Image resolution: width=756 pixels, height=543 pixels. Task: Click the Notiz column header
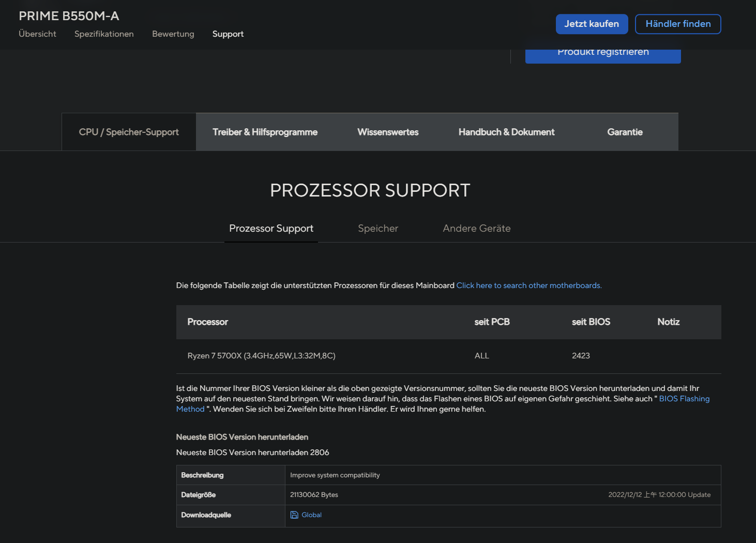click(x=668, y=322)
